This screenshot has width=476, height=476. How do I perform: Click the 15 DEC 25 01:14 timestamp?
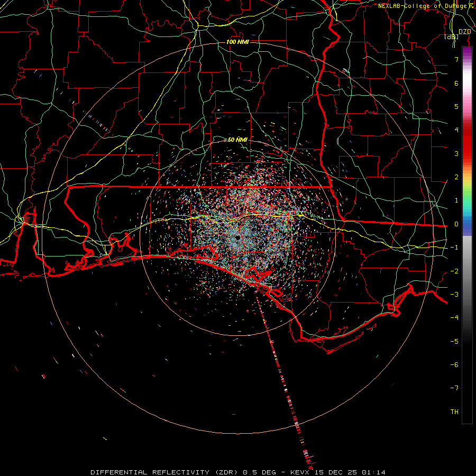(x=351, y=472)
